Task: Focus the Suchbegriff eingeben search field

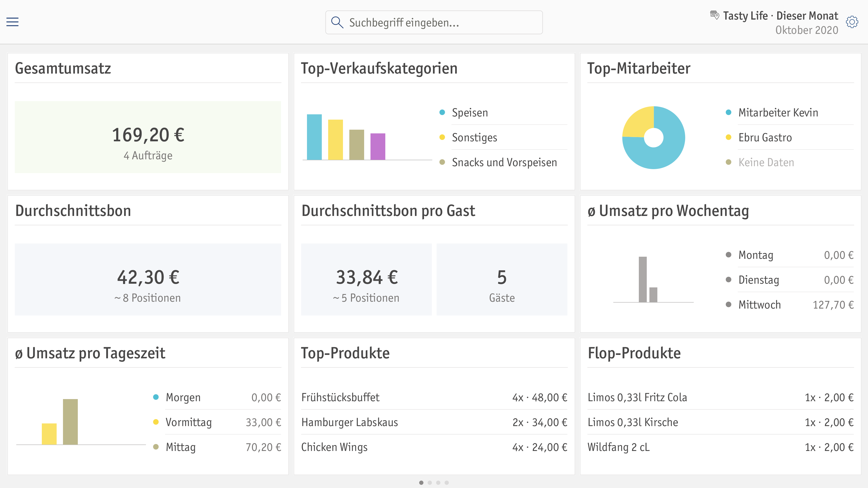Action: coord(434,22)
